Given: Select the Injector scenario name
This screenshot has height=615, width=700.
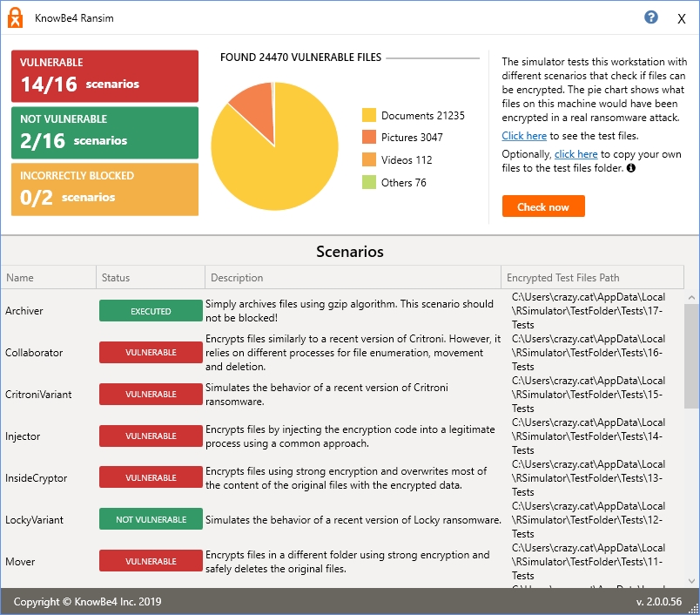Looking at the screenshot, I should coord(23,436).
